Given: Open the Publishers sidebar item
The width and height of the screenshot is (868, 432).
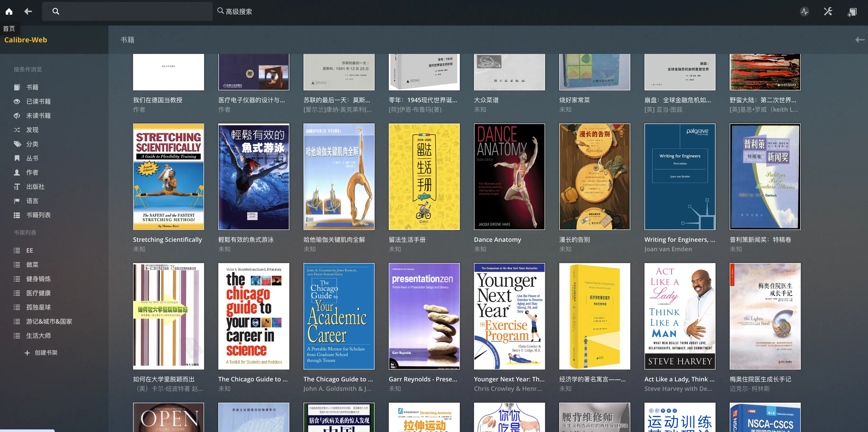Looking at the screenshot, I should [35, 186].
